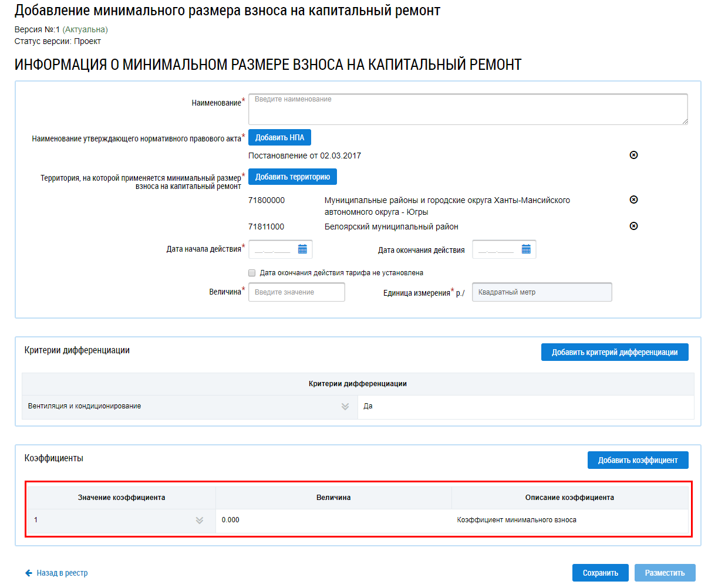
Task: Focus the Величина value input
Action: pos(296,292)
